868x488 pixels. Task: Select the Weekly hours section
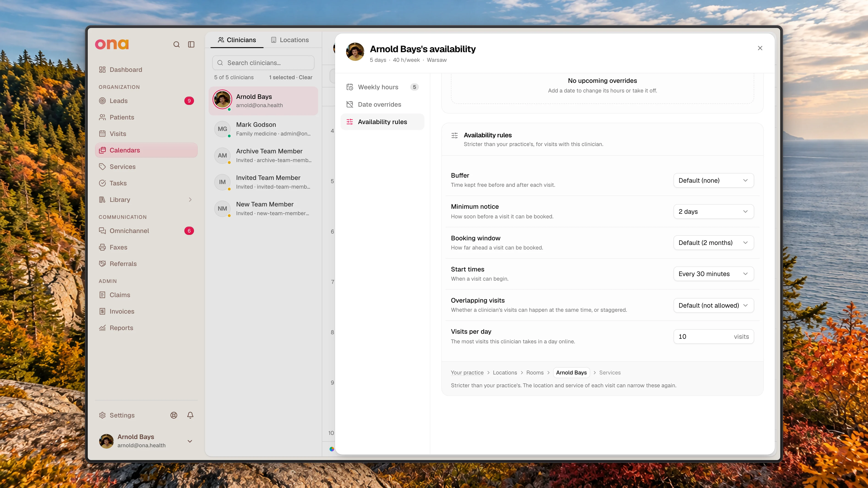pyautogui.click(x=382, y=87)
